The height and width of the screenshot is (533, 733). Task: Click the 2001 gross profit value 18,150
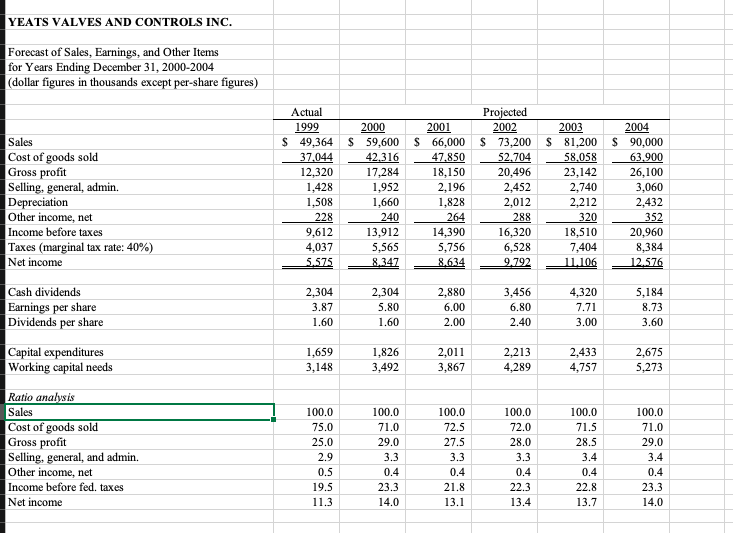tap(448, 172)
